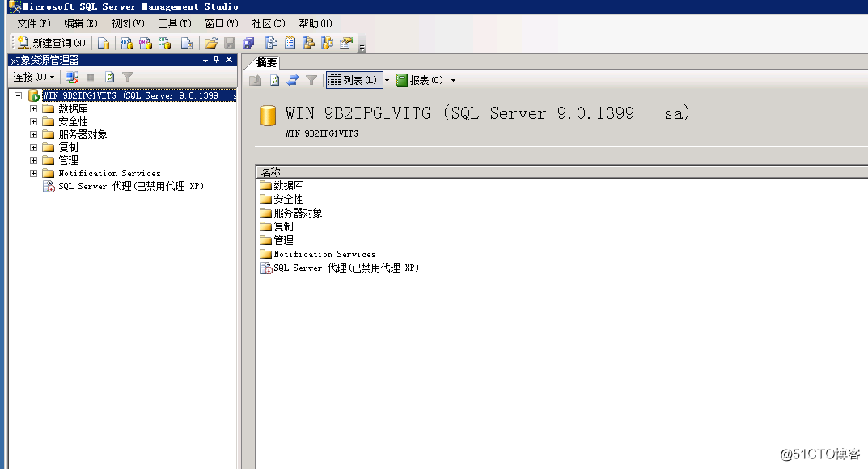Click the Stop square icon in Object Explorer
The image size is (868, 469).
click(91, 77)
